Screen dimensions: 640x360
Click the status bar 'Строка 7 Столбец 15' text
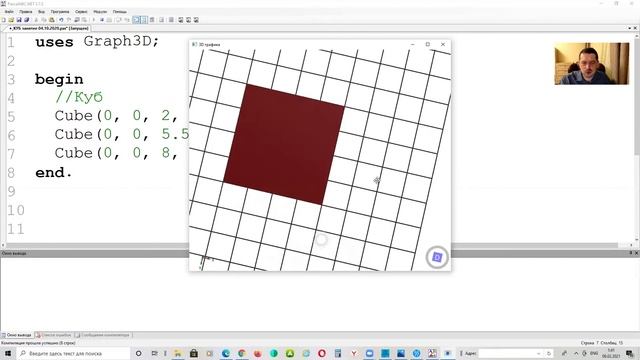point(601,343)
